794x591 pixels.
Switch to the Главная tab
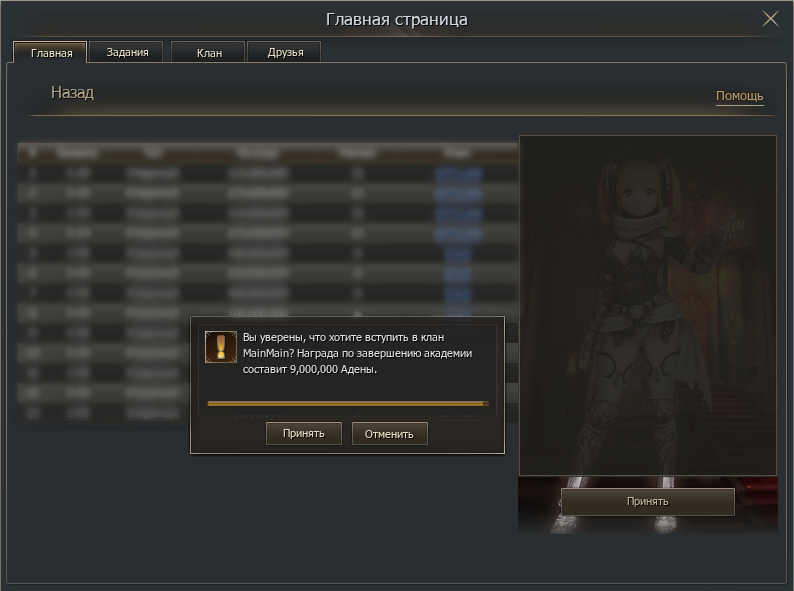coord(51,53)
